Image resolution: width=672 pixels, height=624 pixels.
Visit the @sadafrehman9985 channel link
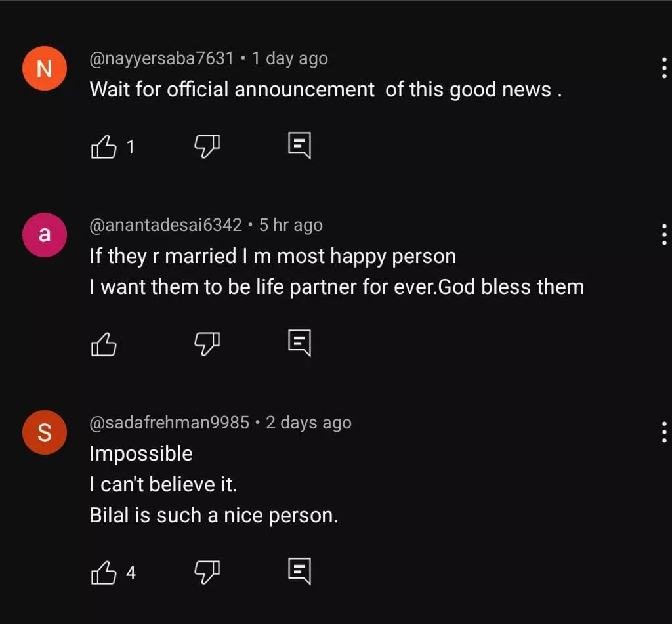(x=169, y=423)
